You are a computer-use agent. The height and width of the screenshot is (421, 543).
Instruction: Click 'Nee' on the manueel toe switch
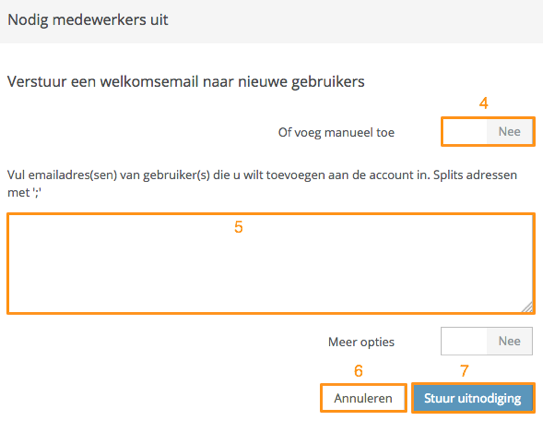tap(509, 132)
